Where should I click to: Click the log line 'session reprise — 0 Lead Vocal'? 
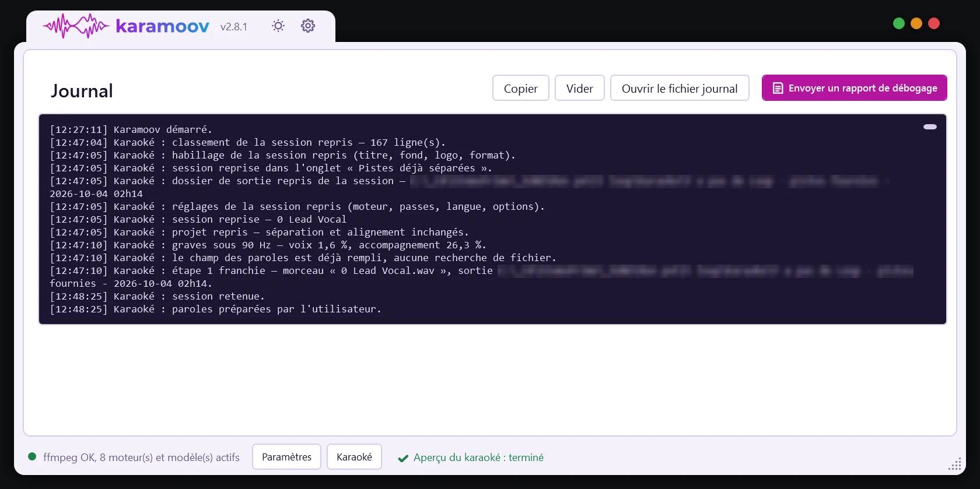tap(198, 219)
